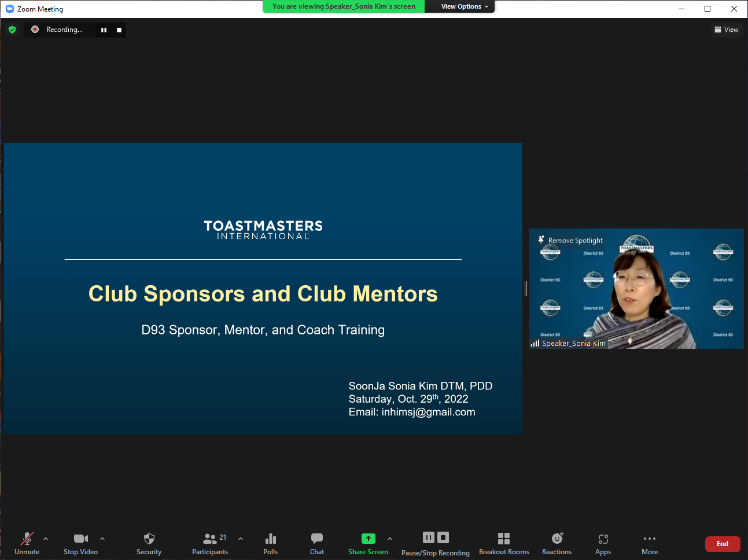748x560 pixels.
Task: Click Toastmasters International logo on slide
Action: point(263,230)
